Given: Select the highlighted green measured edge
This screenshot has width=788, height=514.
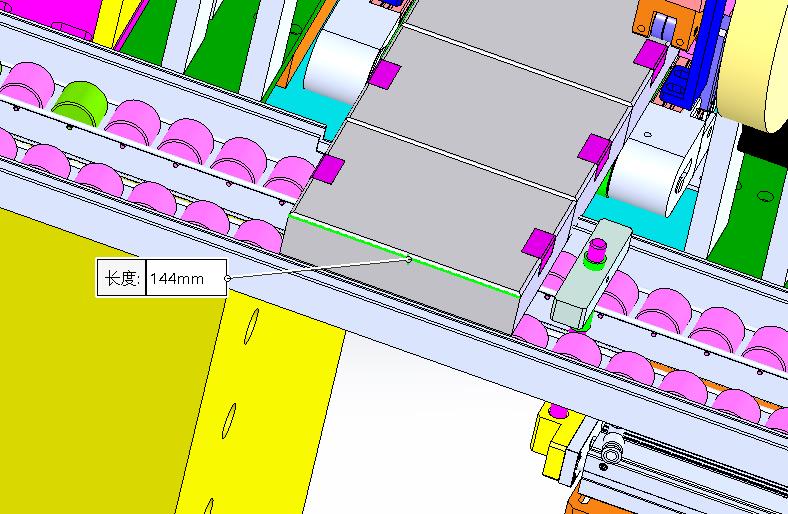Looking at the screenshot, I should 404,257.
